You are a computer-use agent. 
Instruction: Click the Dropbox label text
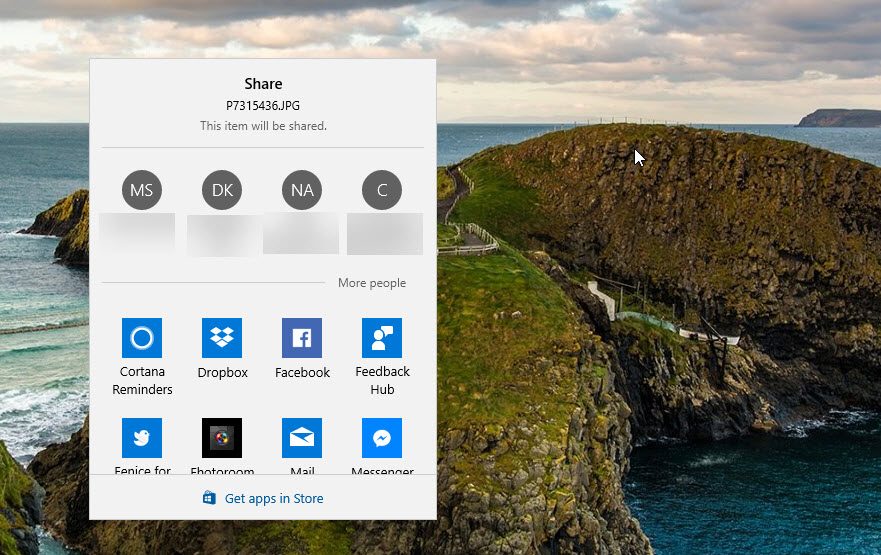[x=222, y=372]
